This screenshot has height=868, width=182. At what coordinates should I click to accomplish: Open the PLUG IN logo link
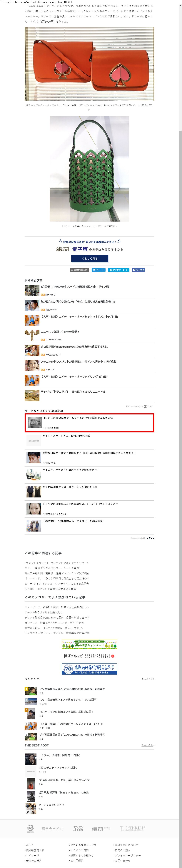[x=31, y=829]
